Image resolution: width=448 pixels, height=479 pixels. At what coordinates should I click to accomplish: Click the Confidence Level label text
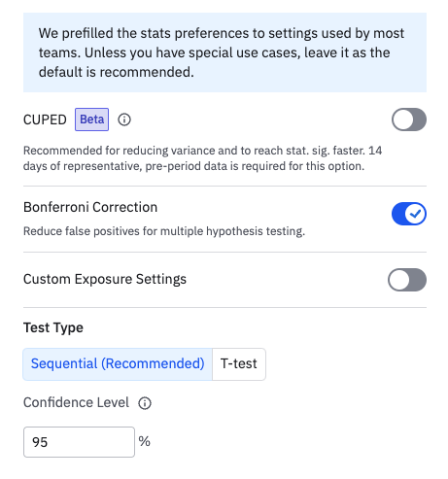[x=76, y=402]
